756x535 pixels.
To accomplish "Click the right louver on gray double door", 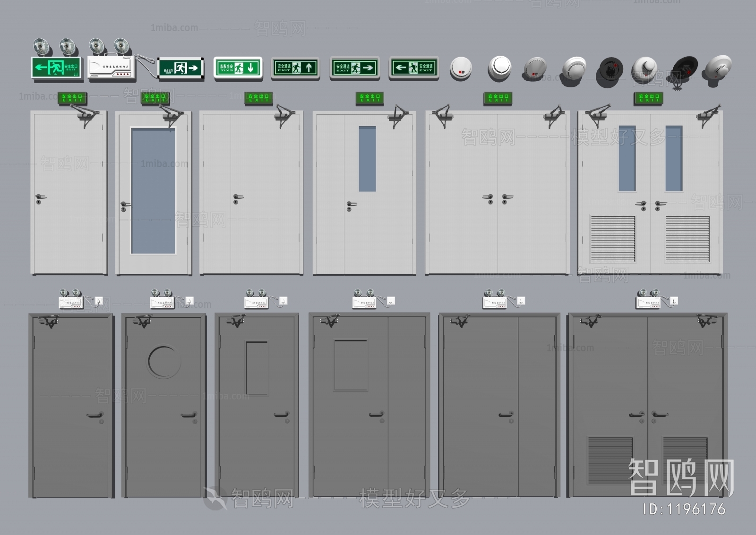I will (685, 461).
